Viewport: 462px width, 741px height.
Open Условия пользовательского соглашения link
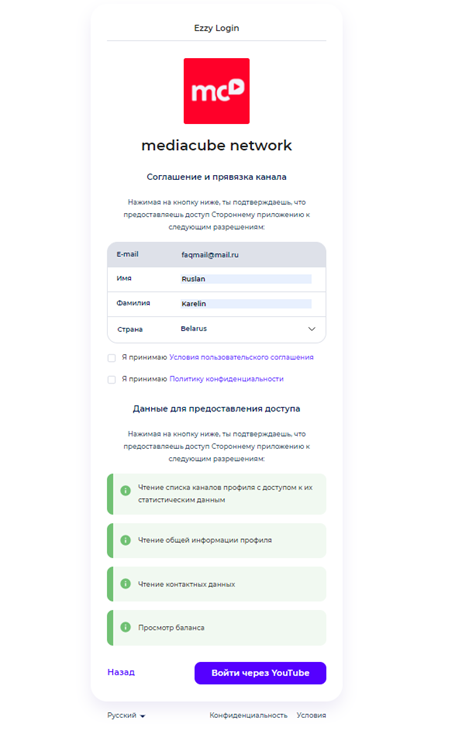click(x=241, y=357)
